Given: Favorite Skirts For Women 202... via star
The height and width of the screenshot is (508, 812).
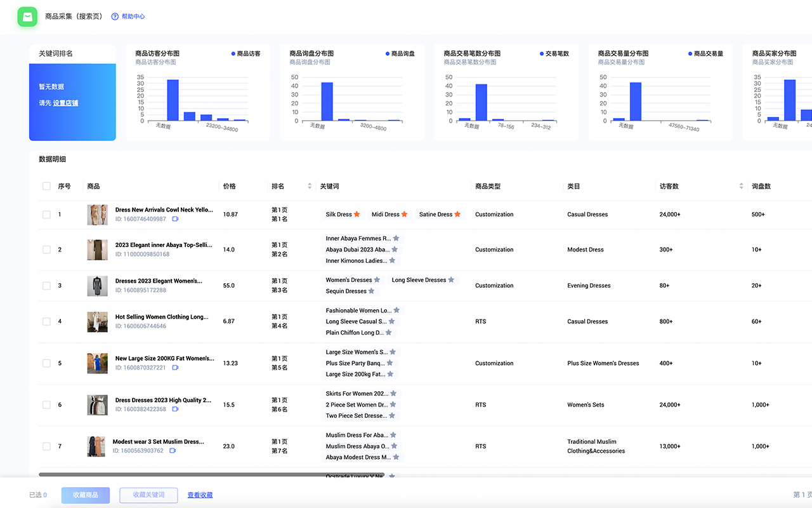Looking at the screenshot, I should click(393, 394).
